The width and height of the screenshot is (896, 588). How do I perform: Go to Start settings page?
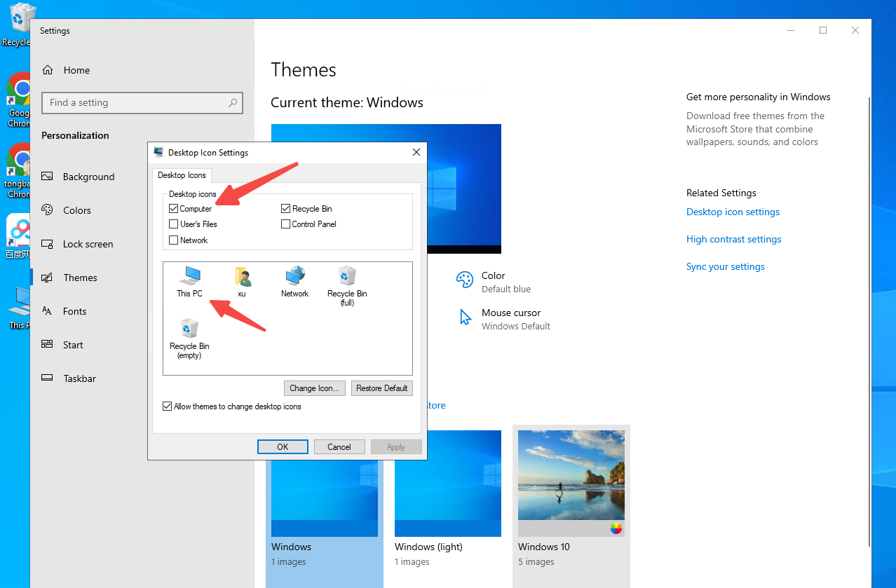tap(73, 345)
